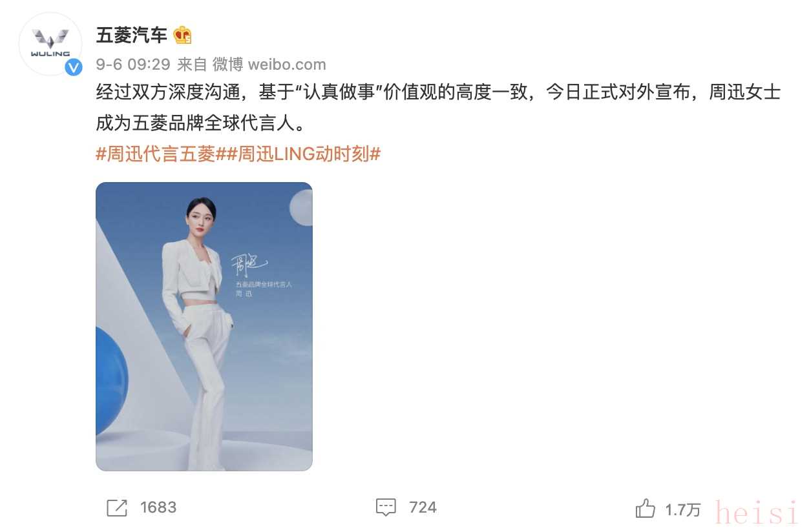
Task: Click the gold crown membership icon
Action: (x=183, y=35)
